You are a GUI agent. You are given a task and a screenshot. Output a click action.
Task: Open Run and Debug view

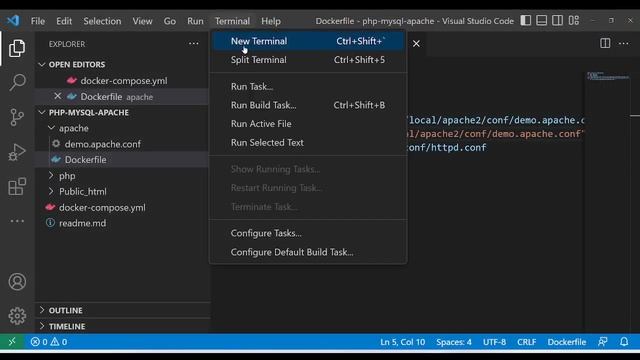(17, 152)
